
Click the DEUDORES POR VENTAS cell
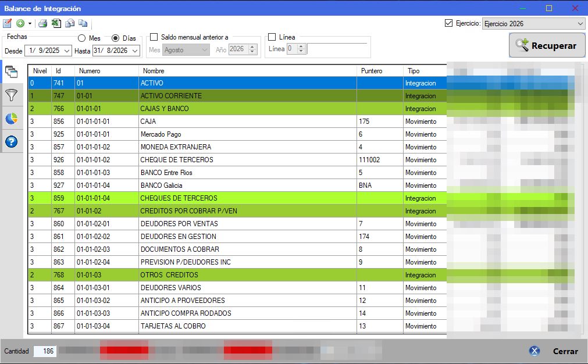[248, 223]
